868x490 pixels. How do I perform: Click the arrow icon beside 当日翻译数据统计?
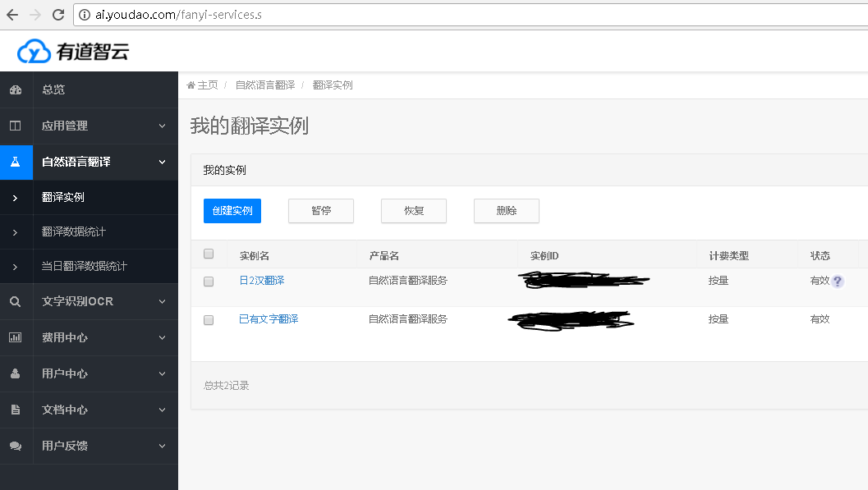[x=16, y=267]
